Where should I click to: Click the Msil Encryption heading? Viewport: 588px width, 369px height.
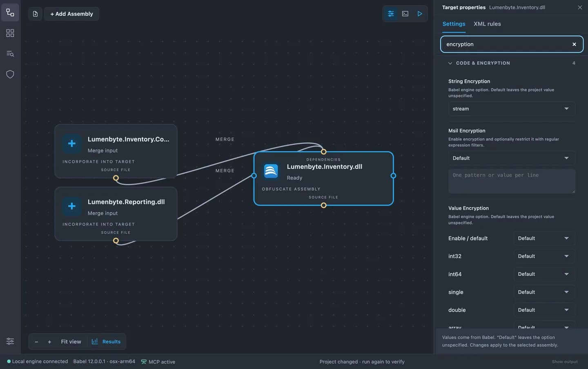click(x=467, y=131)
